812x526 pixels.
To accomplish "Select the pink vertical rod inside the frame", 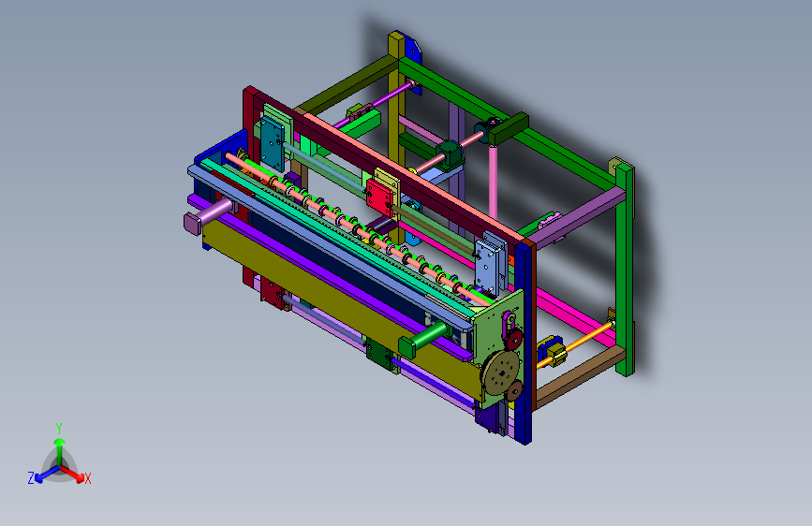I will click(493, 183).
